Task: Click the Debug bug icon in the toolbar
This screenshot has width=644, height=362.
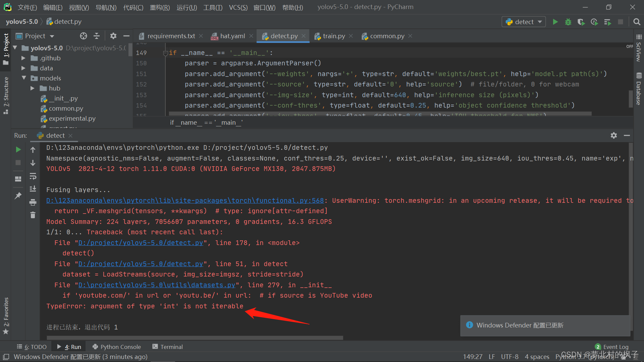Action: coord(568,22)
